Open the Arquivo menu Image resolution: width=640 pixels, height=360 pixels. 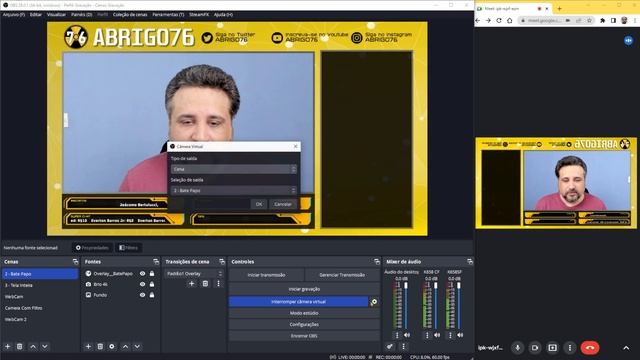point(13,15)
